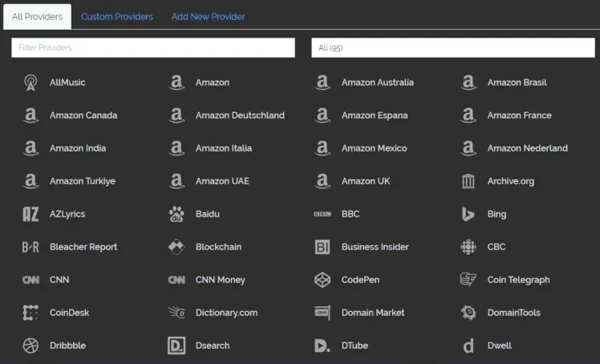Select the DomainTools provider label
Image resolution: width=600 pixels, height=364 pixels.
coord(513,313)
